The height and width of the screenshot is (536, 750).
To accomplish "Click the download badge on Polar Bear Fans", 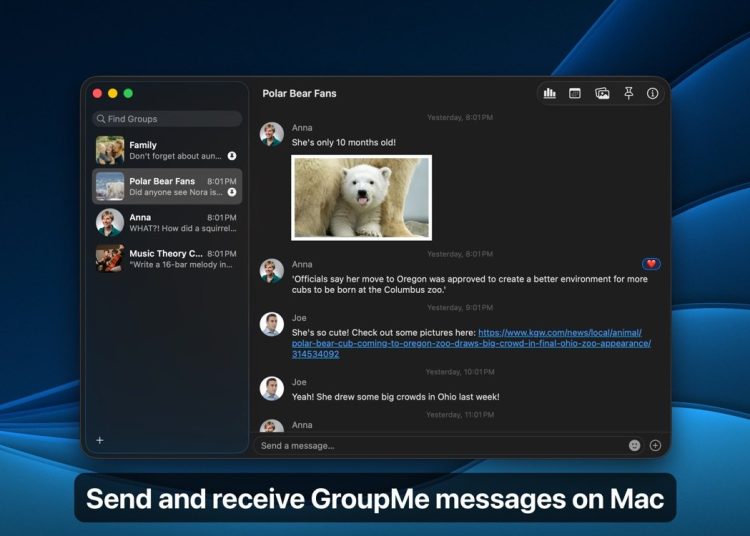I will pos(232,192).
